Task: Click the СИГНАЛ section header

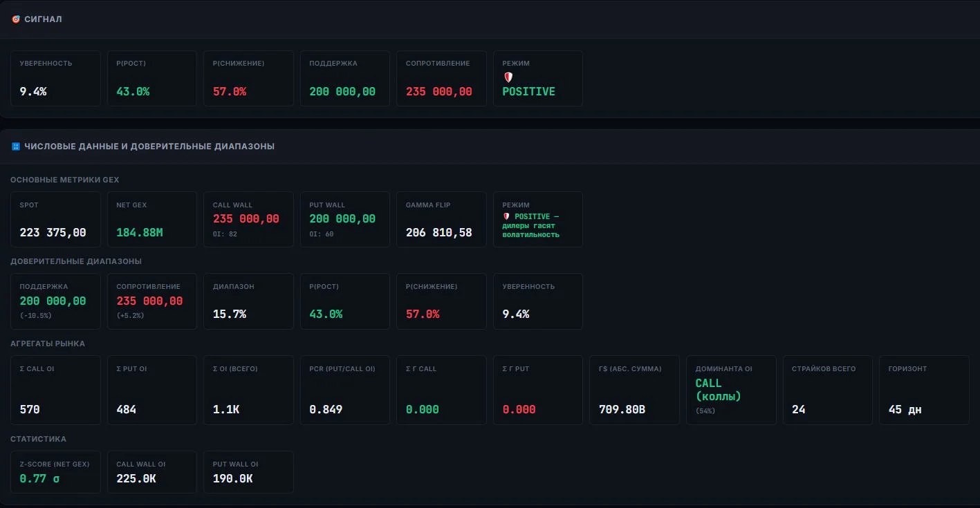Action: [43, 19]
